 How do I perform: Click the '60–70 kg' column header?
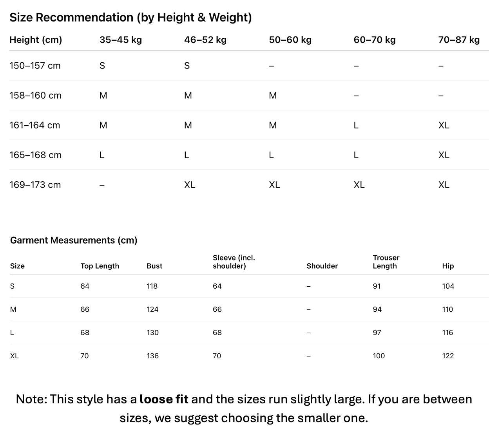(375, 40)
